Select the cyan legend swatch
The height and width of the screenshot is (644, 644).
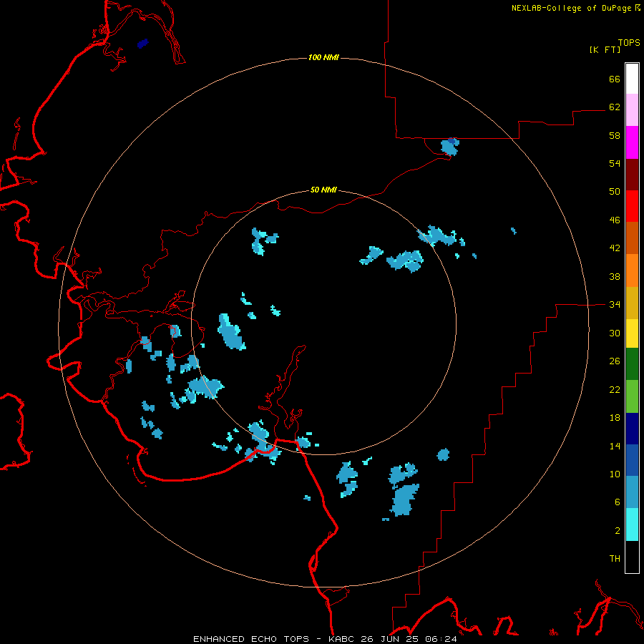pos(632,525)
